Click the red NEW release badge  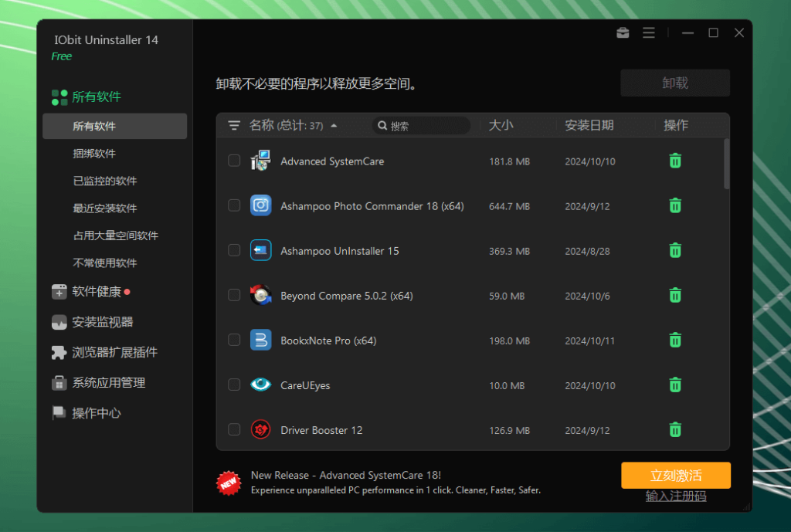[229, 483]
